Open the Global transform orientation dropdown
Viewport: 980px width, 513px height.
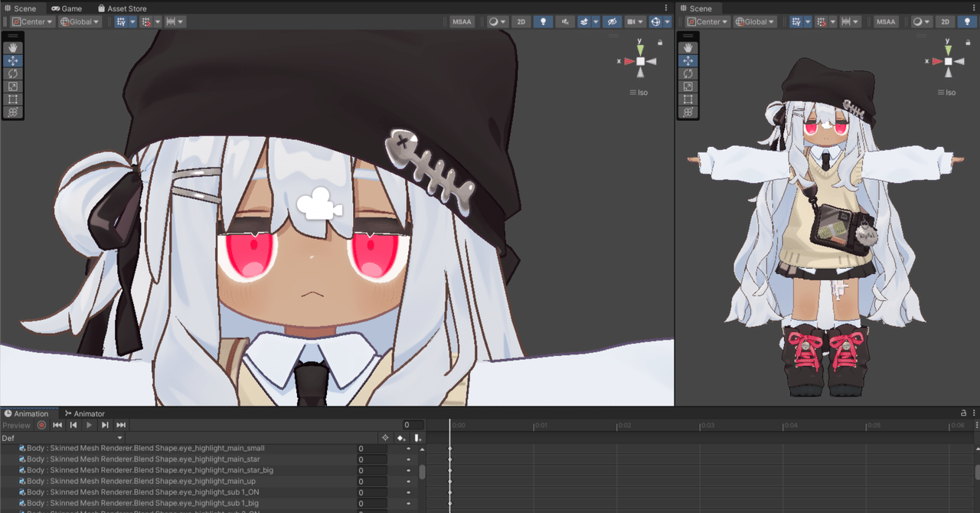(79, 21)
